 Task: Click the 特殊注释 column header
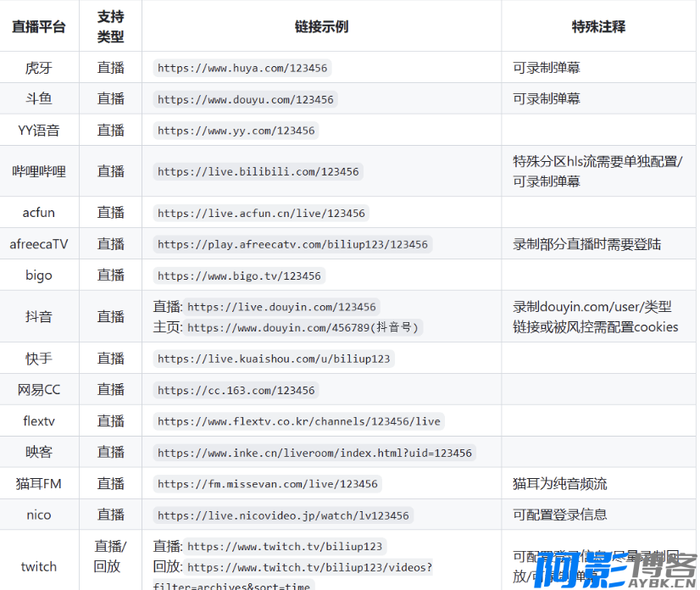pyautogui.click(x=598, y=26)
